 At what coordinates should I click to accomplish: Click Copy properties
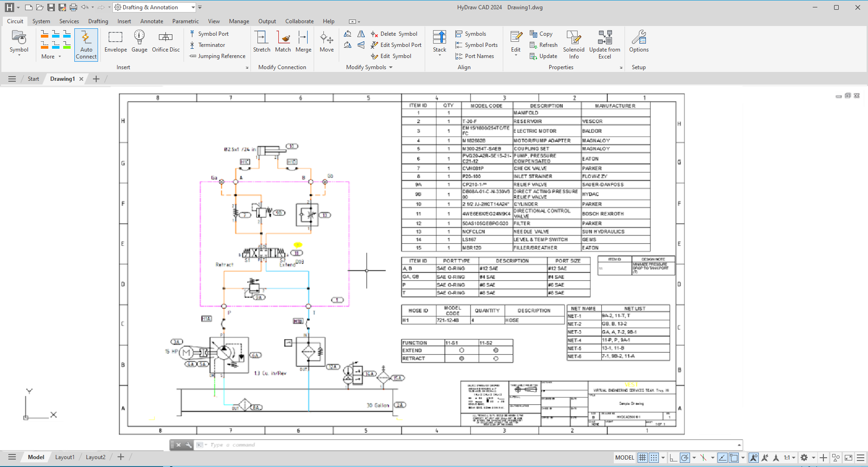pyautogui.click(x=541, y=34)
